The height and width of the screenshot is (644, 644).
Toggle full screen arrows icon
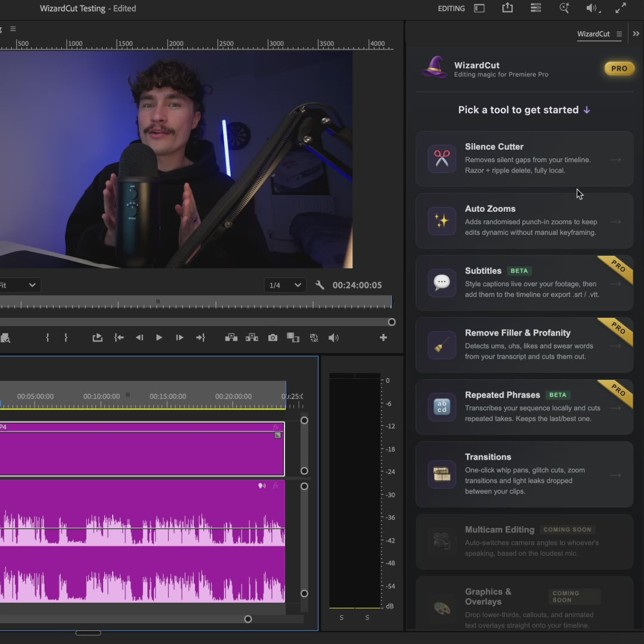[x=621, y=8]
